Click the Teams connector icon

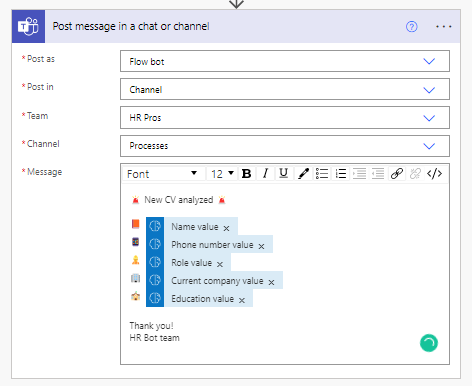(28, 26)
